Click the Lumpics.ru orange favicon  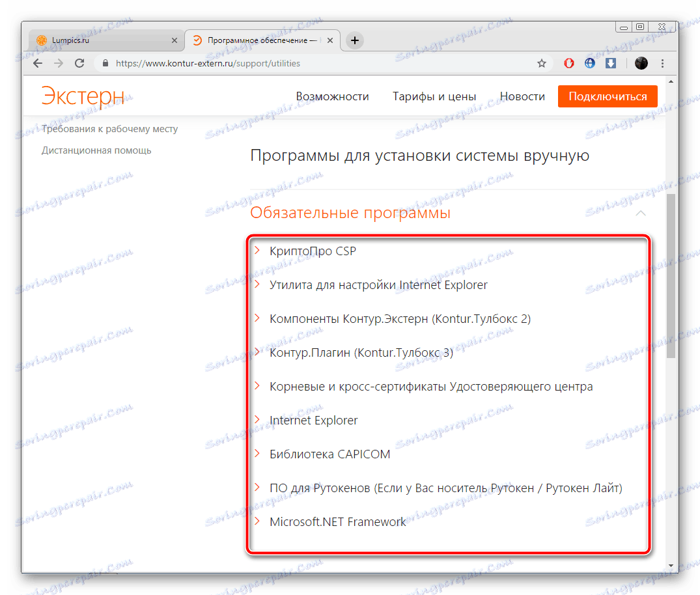coord(42,40)
